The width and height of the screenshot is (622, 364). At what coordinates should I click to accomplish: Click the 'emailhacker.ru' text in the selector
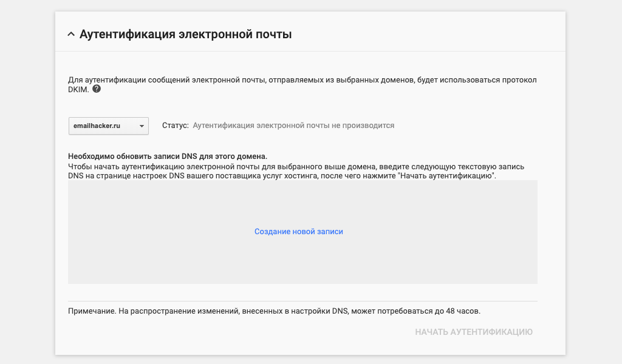[97, 126]
